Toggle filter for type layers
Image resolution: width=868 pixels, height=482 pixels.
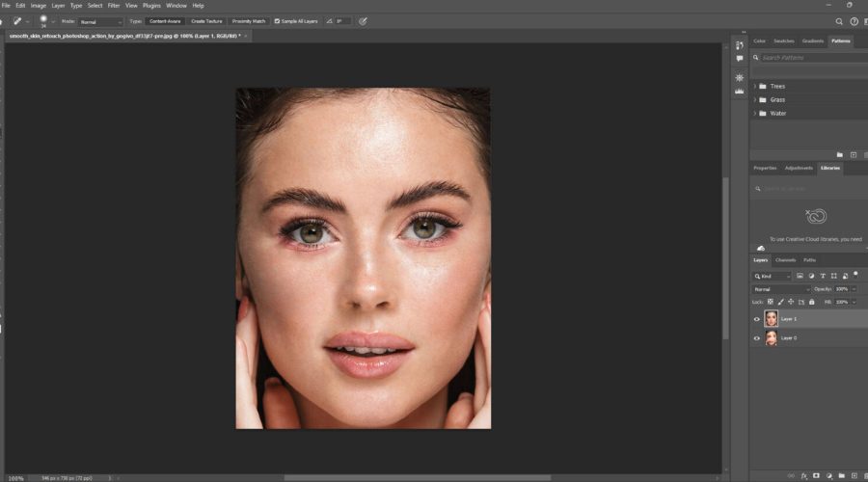click(823, 276)
